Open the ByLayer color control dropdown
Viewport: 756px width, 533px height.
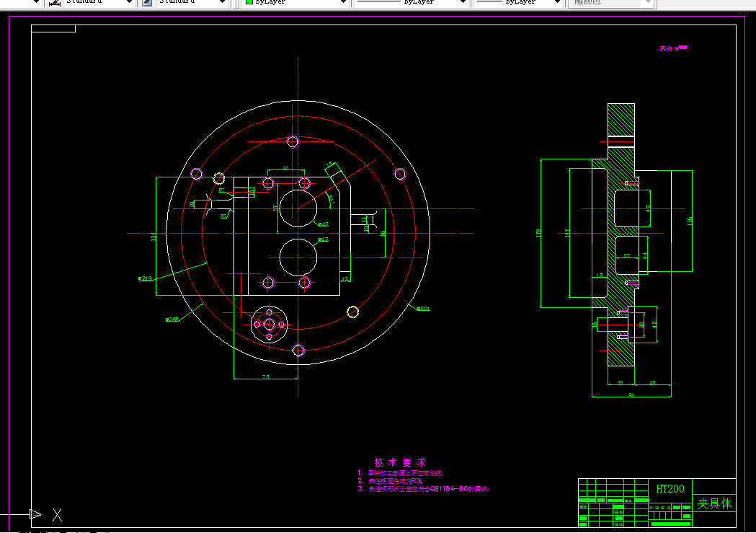click(343, 2)
